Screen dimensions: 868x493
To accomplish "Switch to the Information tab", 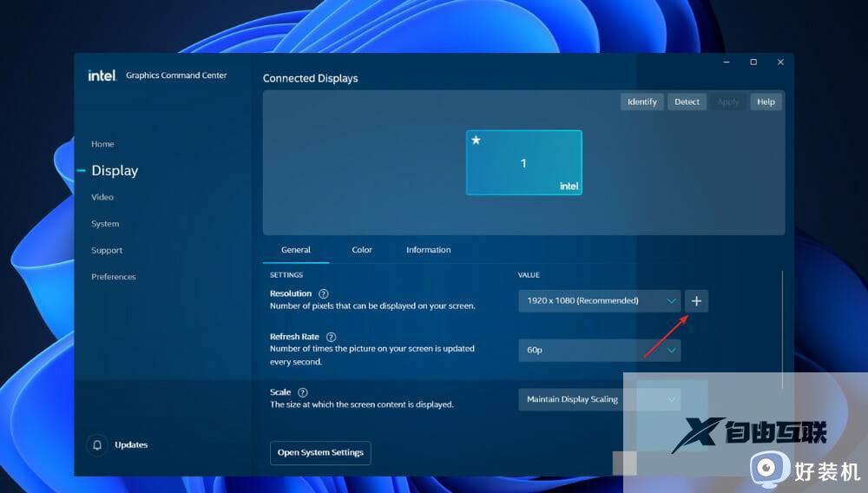I will point(429,250).
